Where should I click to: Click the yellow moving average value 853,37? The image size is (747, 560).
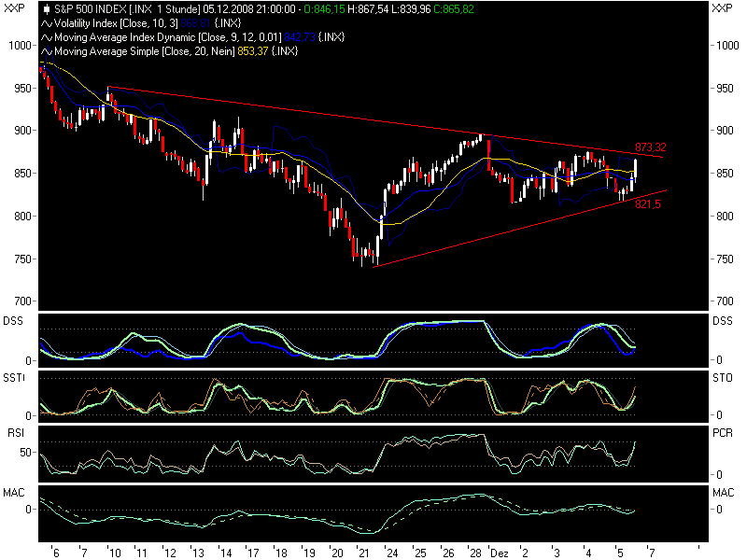(253, 51)
